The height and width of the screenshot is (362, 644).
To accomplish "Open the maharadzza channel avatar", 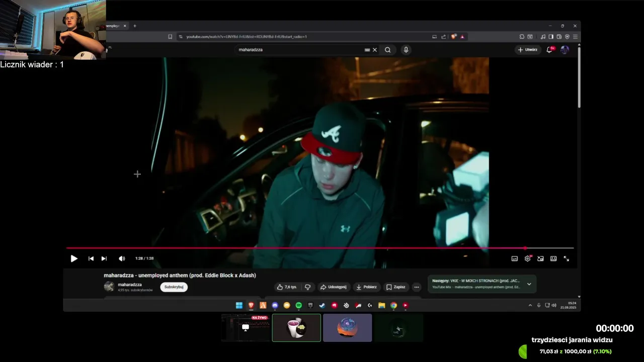I will click(109, 287).
